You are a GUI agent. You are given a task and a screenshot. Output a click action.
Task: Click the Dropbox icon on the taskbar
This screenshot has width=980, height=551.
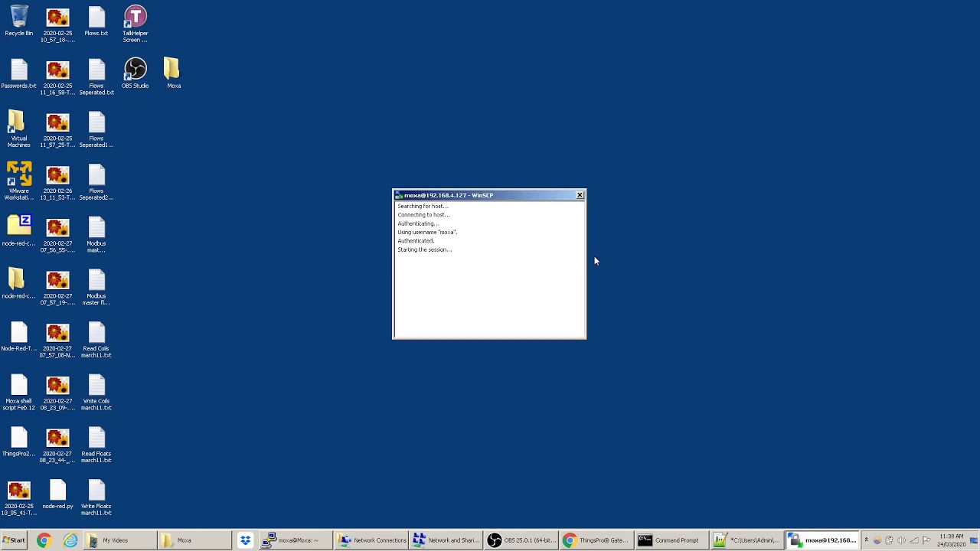point(245,540)
